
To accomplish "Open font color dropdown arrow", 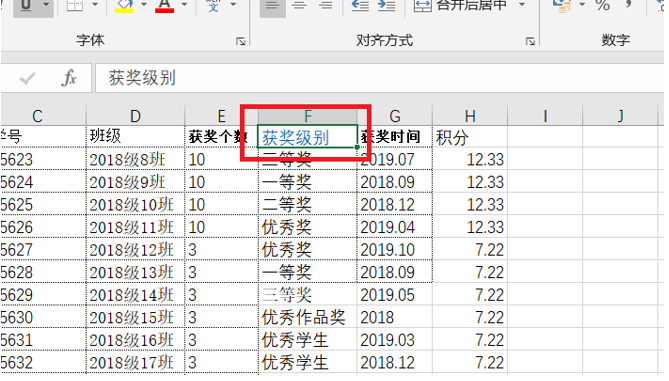I will (x=184, y=5).
